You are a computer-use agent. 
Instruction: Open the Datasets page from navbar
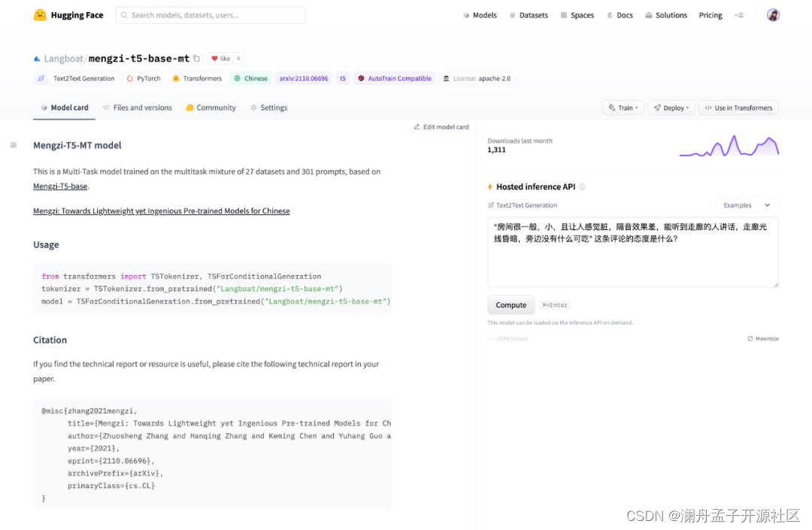(529, 15)
